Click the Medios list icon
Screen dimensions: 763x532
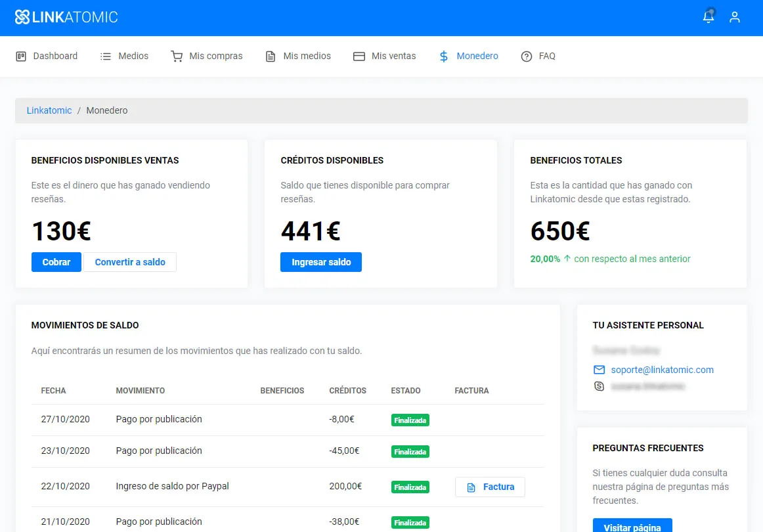pos(106,56)
